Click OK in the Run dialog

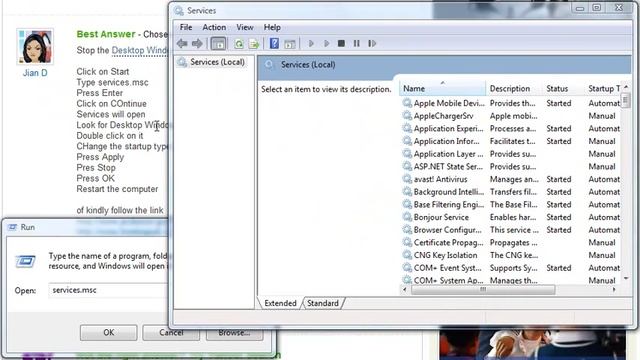[109, 333]
